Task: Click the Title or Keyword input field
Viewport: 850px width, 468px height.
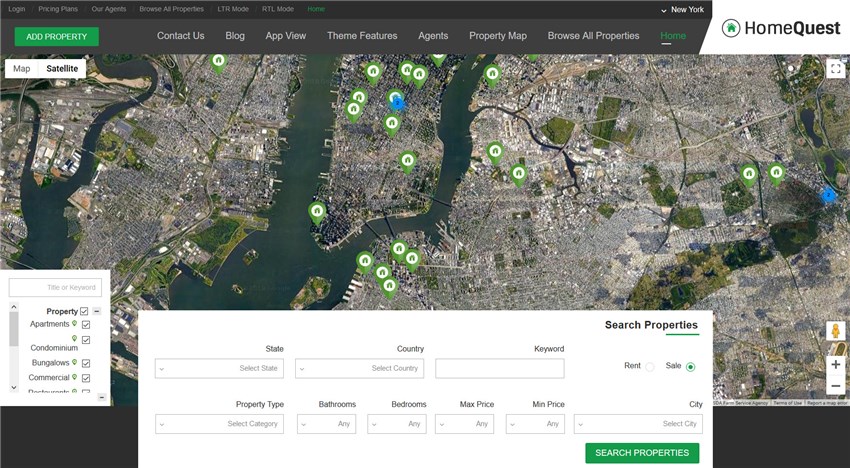Action: point(55,287)
